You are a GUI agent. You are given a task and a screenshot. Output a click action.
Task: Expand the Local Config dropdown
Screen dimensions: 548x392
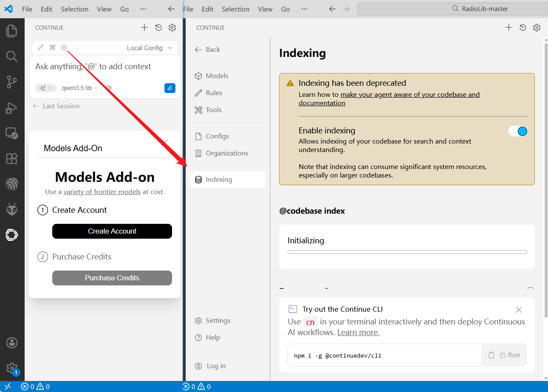(150, 48)
